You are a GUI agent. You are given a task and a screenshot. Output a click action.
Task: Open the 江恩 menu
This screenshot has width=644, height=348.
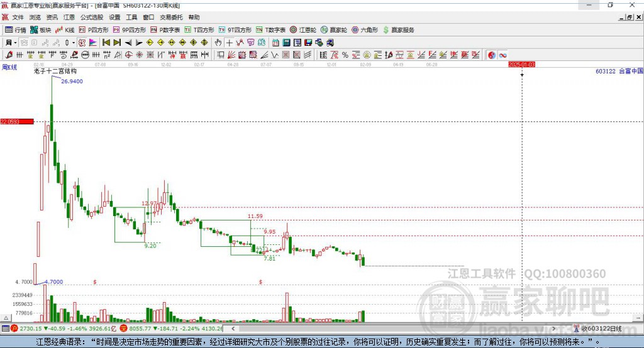coord(69,17)
